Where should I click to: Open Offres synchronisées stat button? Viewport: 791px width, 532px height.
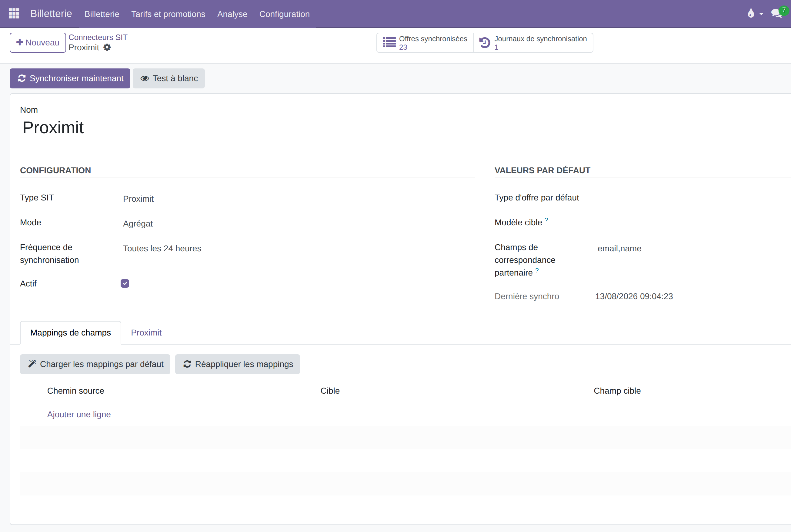click(425, 43)
